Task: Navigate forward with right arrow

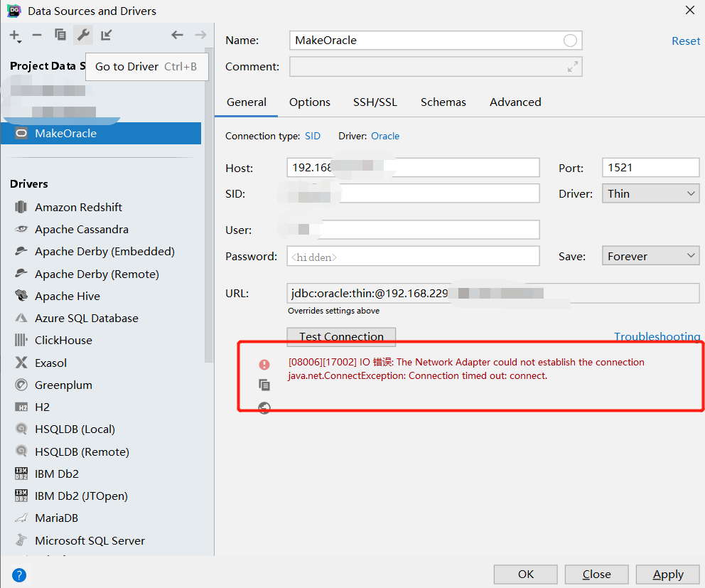Action: (x=200, y=35)
